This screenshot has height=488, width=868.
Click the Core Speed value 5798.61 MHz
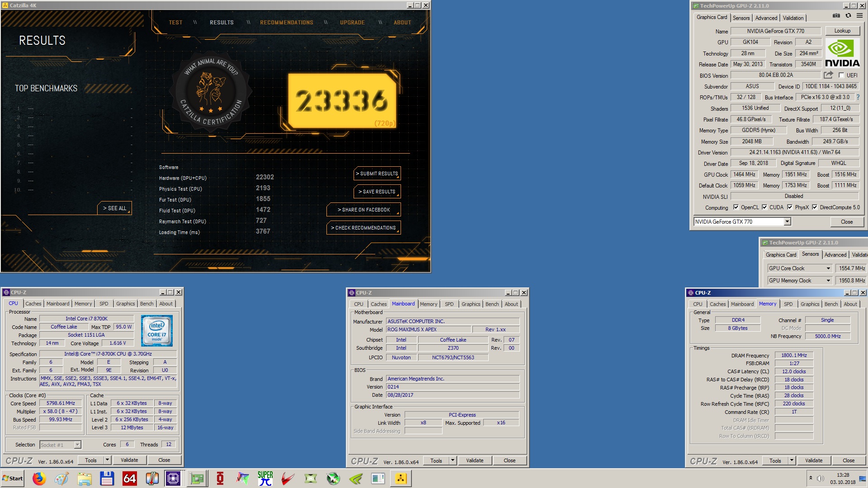61,403
